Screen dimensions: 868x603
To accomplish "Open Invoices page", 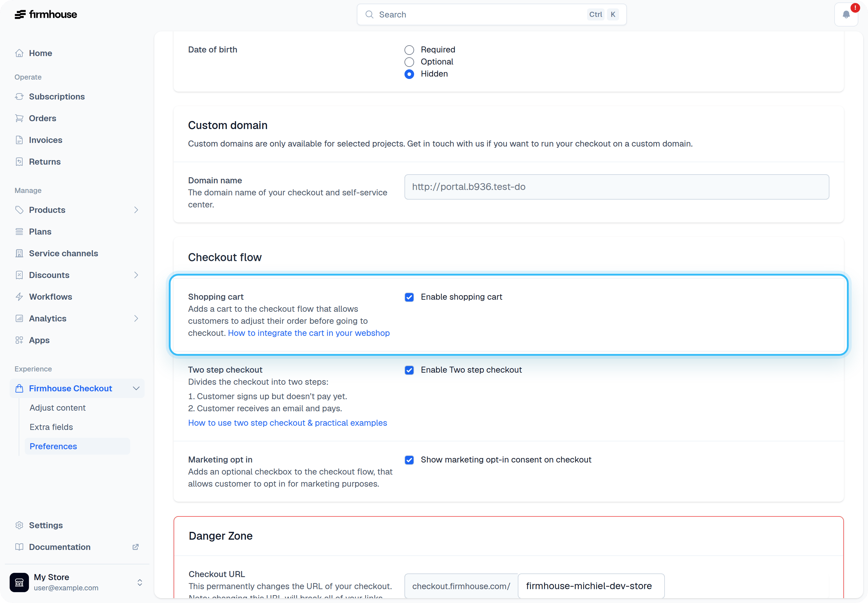I will pos(77,140).
